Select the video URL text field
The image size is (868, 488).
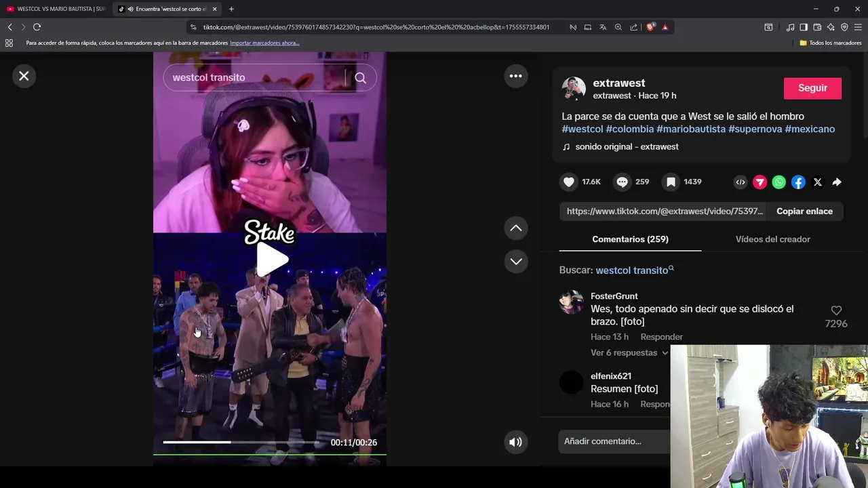pyautogui.click(x=663, y=211)
